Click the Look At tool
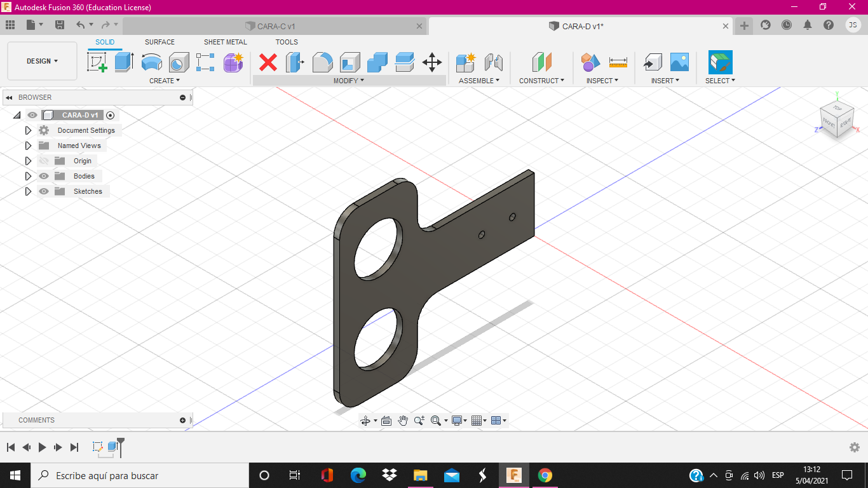868x488 pixels. coord(386,421)
